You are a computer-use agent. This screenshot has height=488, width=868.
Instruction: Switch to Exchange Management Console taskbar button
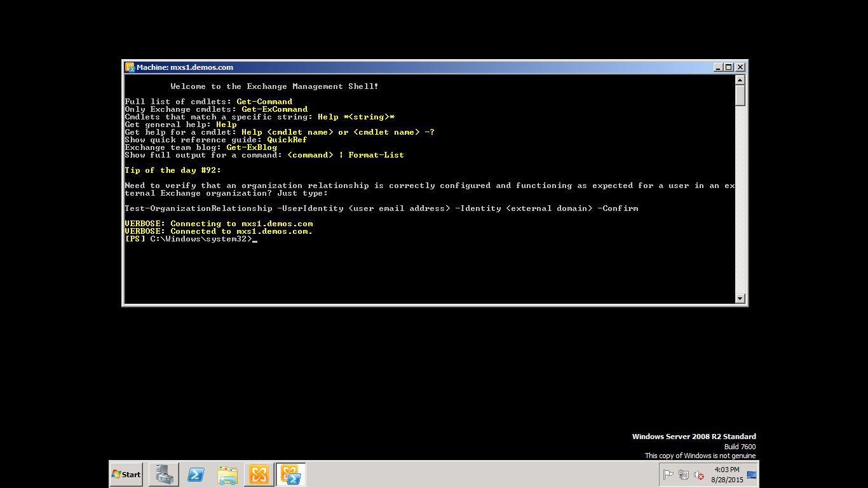[x=259, y=475]
